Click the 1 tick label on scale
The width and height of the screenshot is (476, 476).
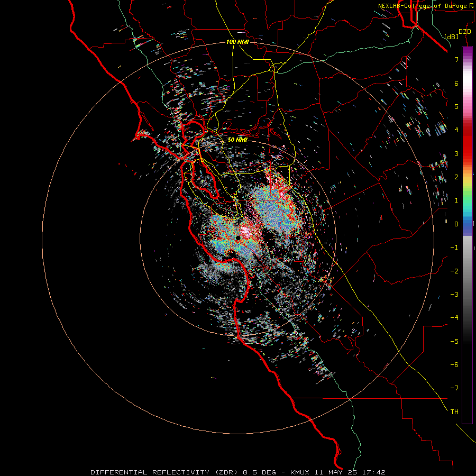point(456,200)
